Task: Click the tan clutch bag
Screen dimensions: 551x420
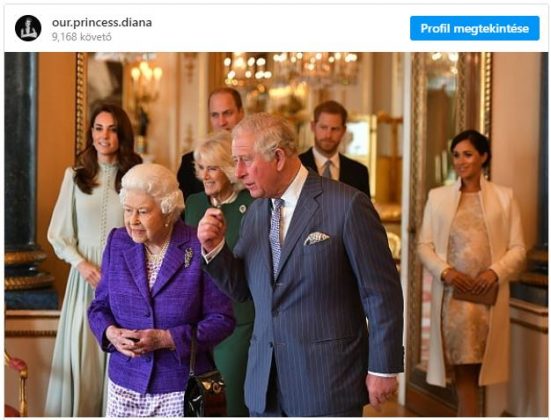Action: click(x=475, y=293)
